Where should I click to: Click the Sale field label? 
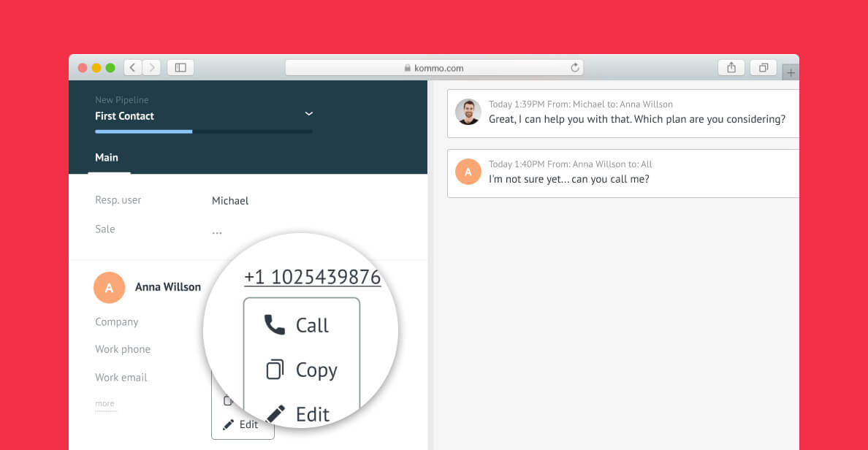[105, 229]
